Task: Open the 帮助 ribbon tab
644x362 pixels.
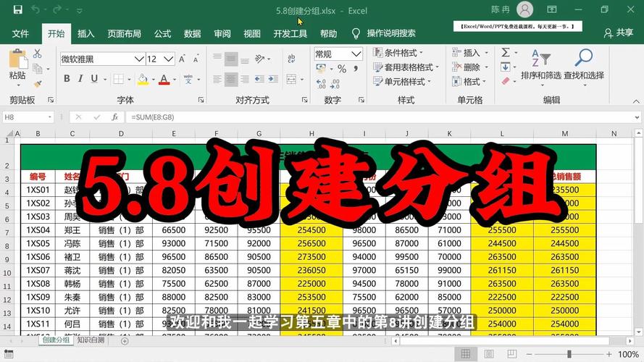Action: 329,33
